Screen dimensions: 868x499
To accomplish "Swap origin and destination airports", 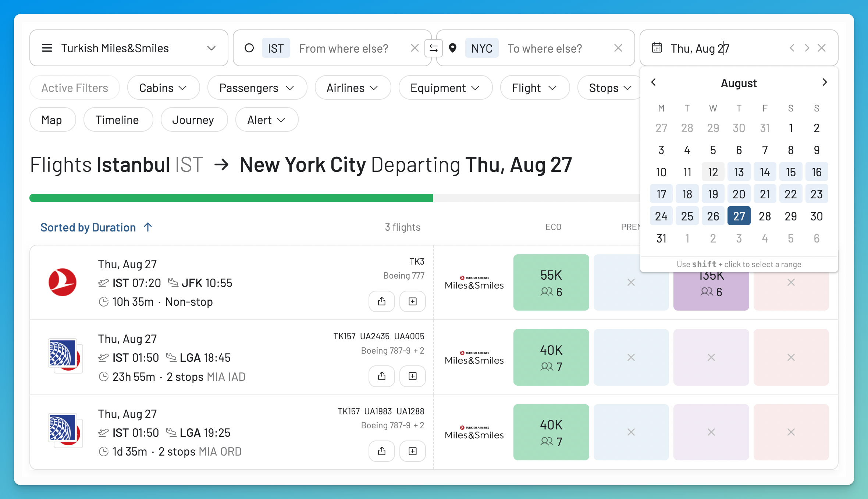I will coord(434,48).
